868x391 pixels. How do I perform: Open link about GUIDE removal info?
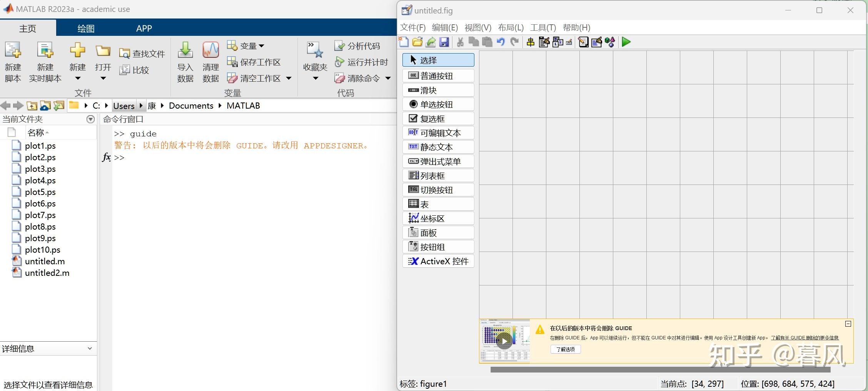(x=805, y=338)
